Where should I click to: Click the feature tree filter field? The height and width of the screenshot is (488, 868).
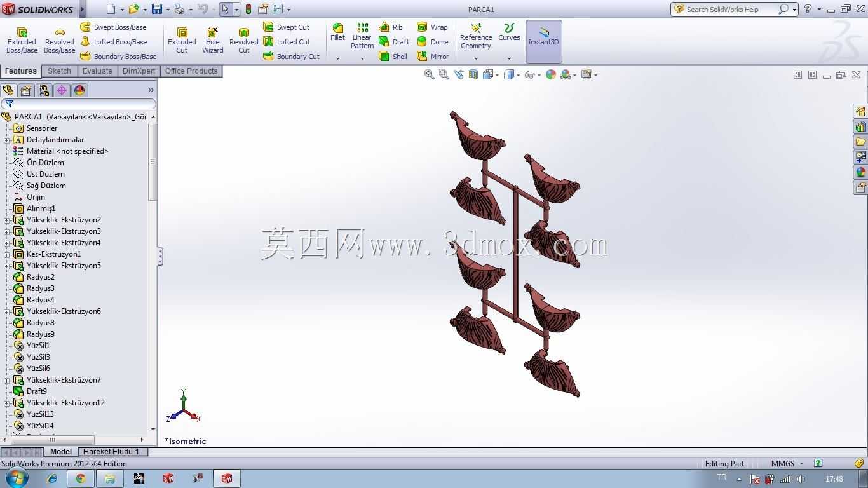(79, 104)
